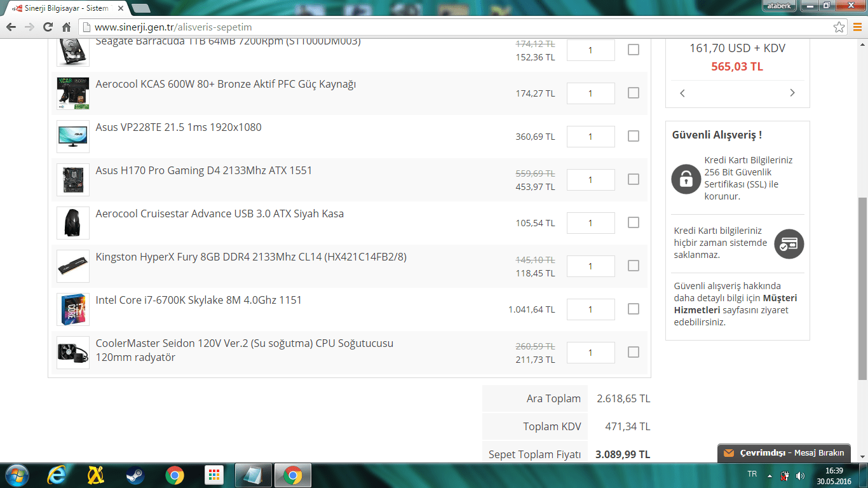
Task: Open the Aerocool Cruisestar Advance link
Action: coord(220,213)
